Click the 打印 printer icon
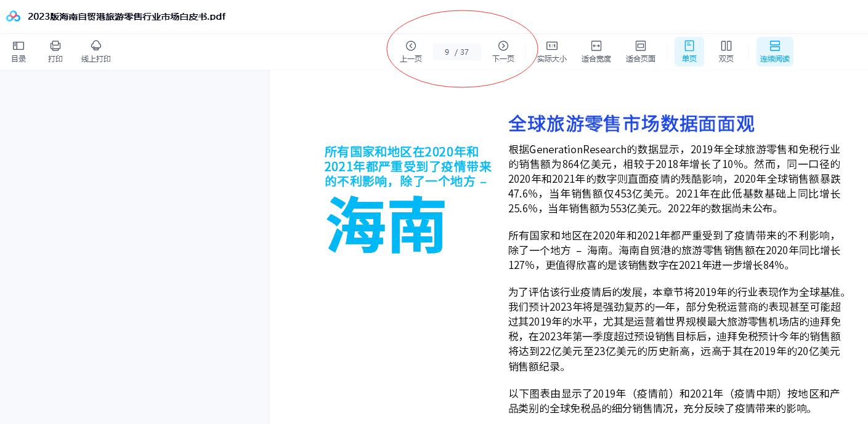The image size is (868, 424). pos(55,51)
